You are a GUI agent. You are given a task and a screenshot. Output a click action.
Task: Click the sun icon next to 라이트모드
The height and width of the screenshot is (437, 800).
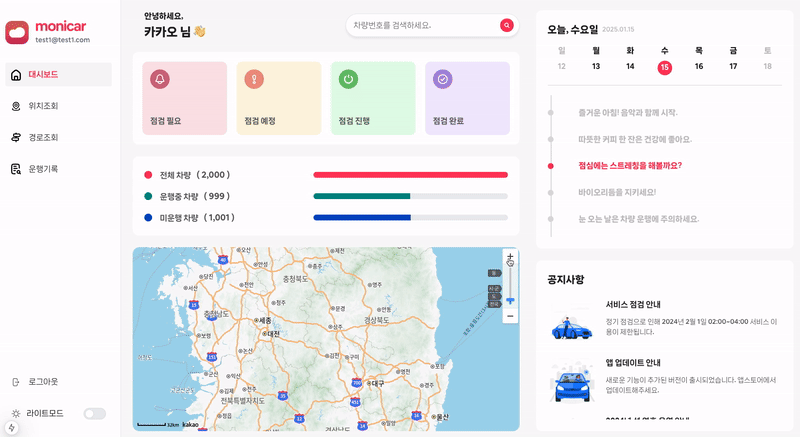[16, 414]
